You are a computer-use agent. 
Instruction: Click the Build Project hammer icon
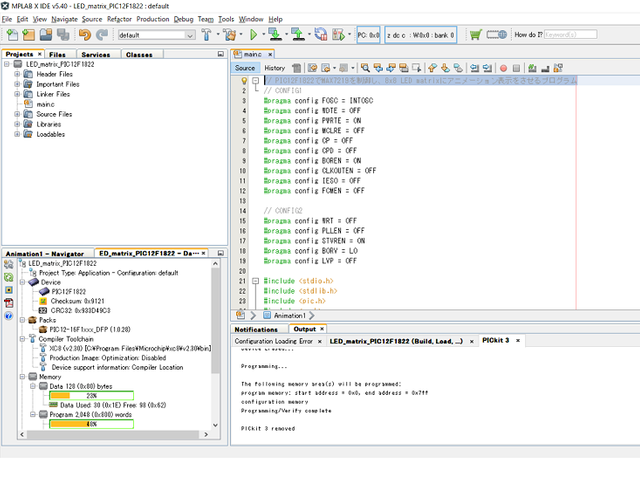(207, 35)
